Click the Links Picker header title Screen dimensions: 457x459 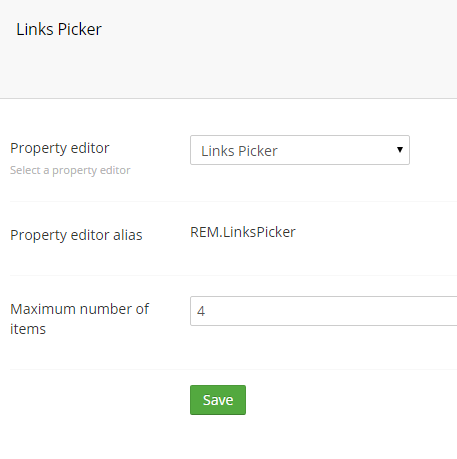pos(59,29)
